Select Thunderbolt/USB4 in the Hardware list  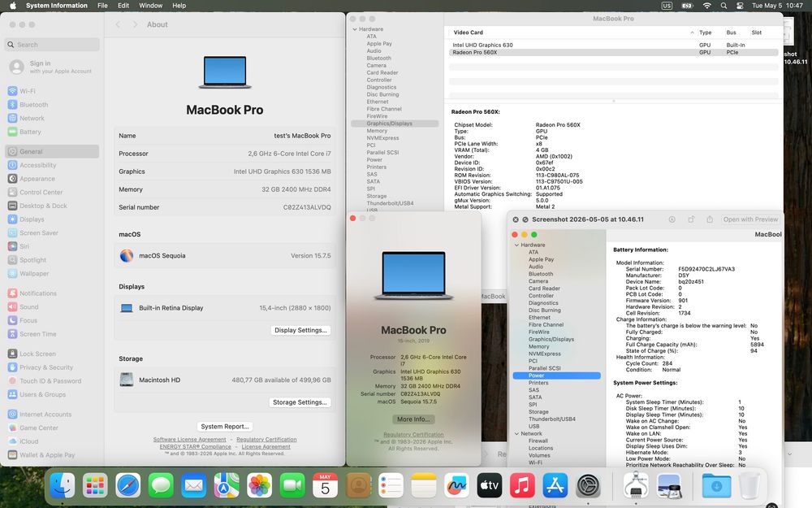click(x=390, y=204)
